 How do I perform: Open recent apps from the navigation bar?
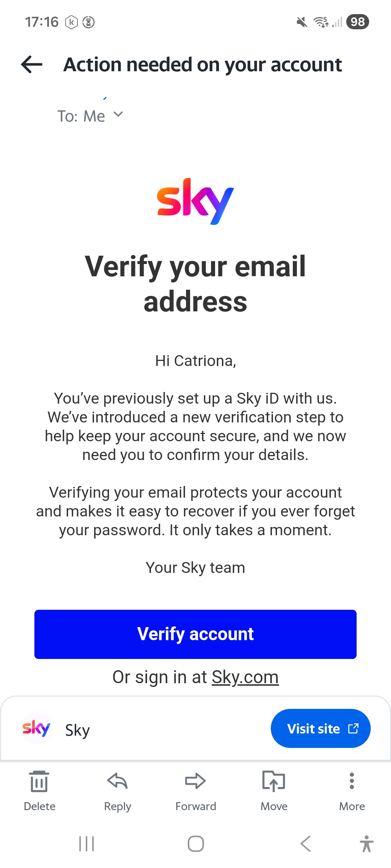coord(87,844)
